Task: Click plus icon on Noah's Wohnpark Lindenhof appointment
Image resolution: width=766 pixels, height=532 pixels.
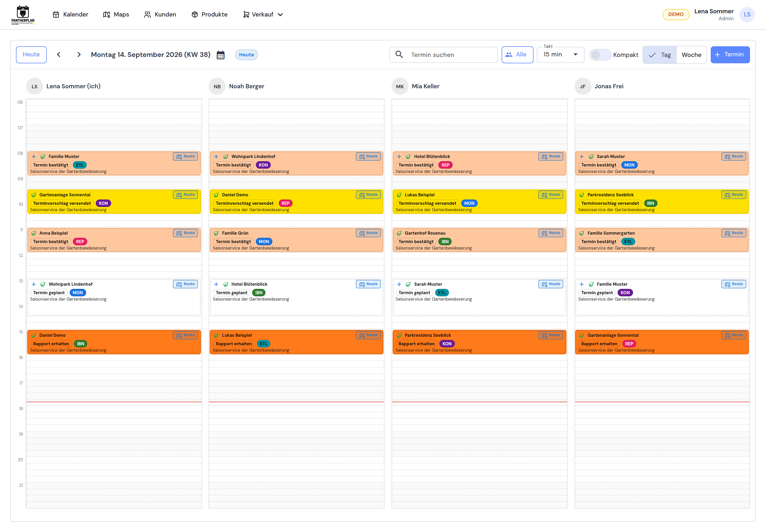Action: (216, 156)
